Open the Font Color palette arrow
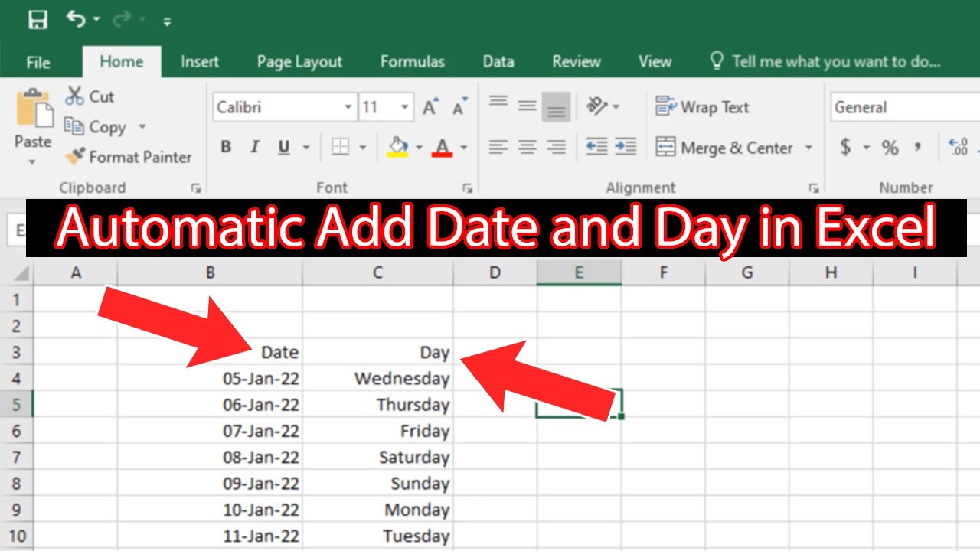This screenshot has height=551, width=980. (463, 147)
